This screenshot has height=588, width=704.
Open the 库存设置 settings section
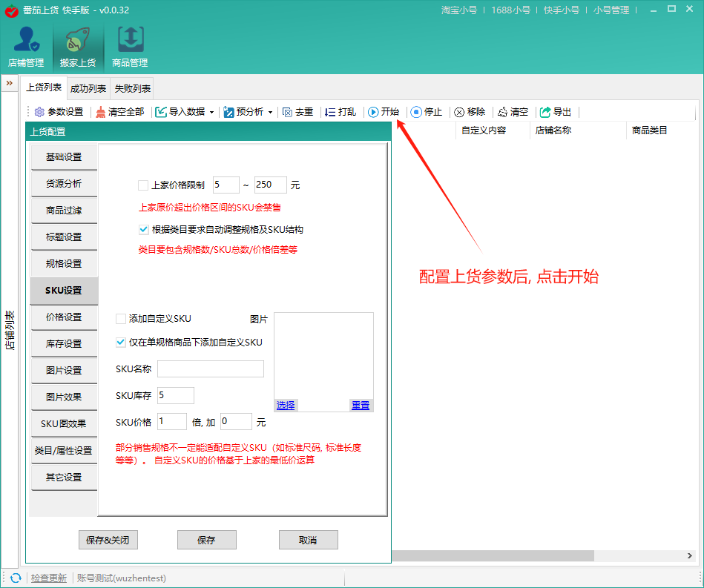(x=64, y=343)
